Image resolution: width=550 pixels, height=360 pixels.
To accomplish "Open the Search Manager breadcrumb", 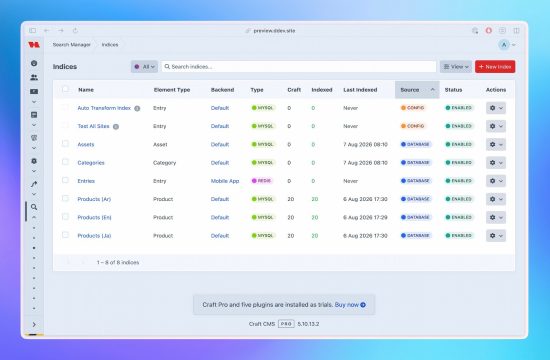I will (x=72, y=45).
